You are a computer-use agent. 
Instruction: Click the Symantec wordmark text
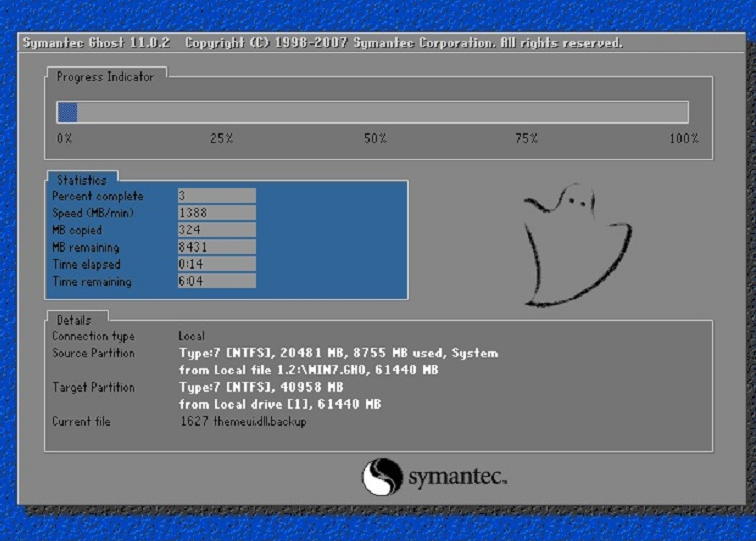pos(456,479)
